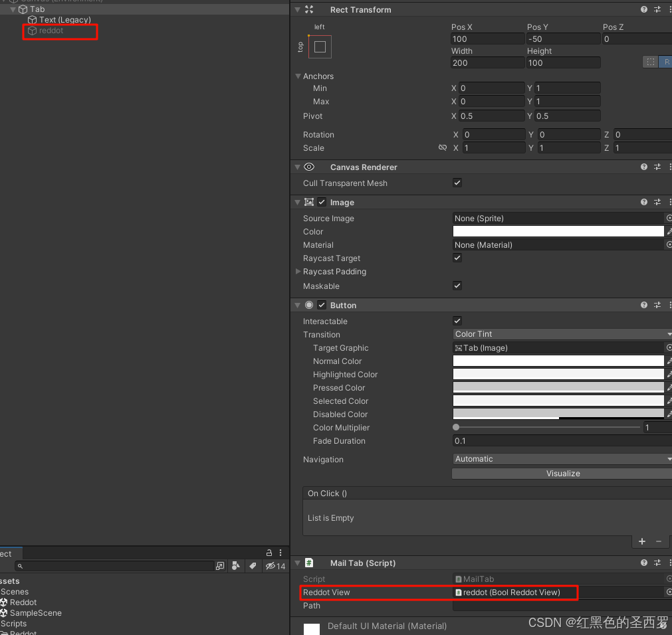Click the Path field in Mail Tab
Screen dimensions: 672x635
point(562,606)
